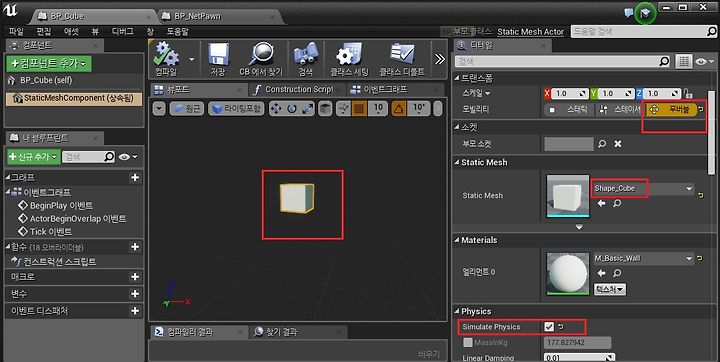Image resolution: width=720 pixels, height=362 pixels.
Task: Open the Construction Script tab
Action: click(x=299, y=90)
